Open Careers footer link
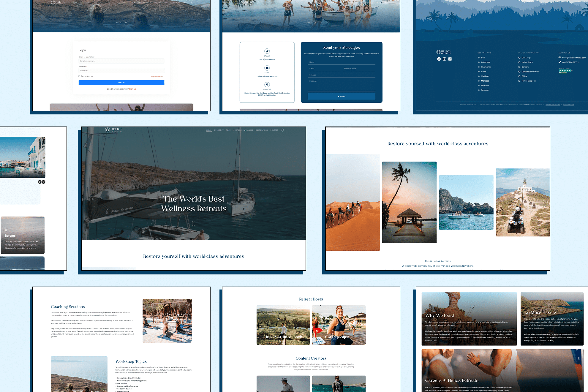The height and width of the screenshot is (392, 588). click(525, 67)
